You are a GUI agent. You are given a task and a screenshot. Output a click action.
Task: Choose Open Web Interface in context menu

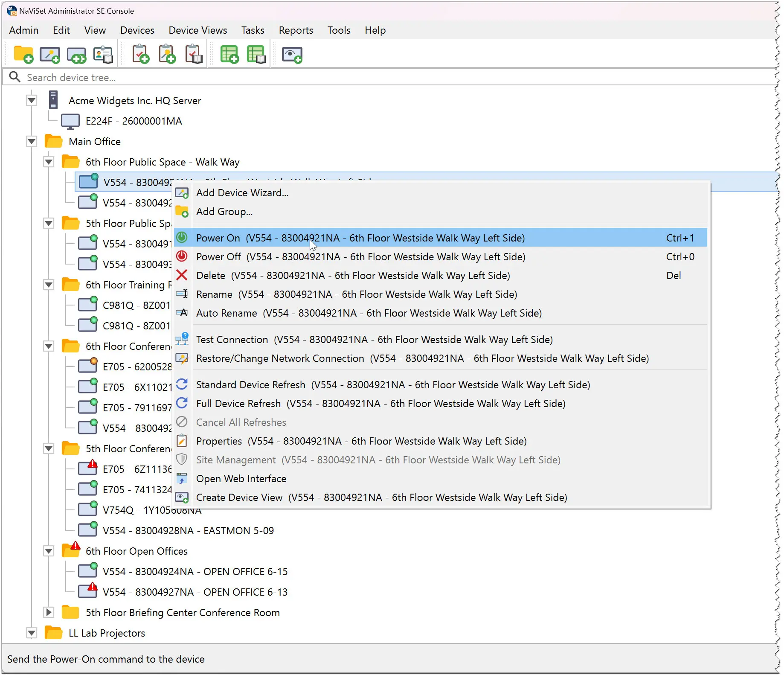pos(241,479)
